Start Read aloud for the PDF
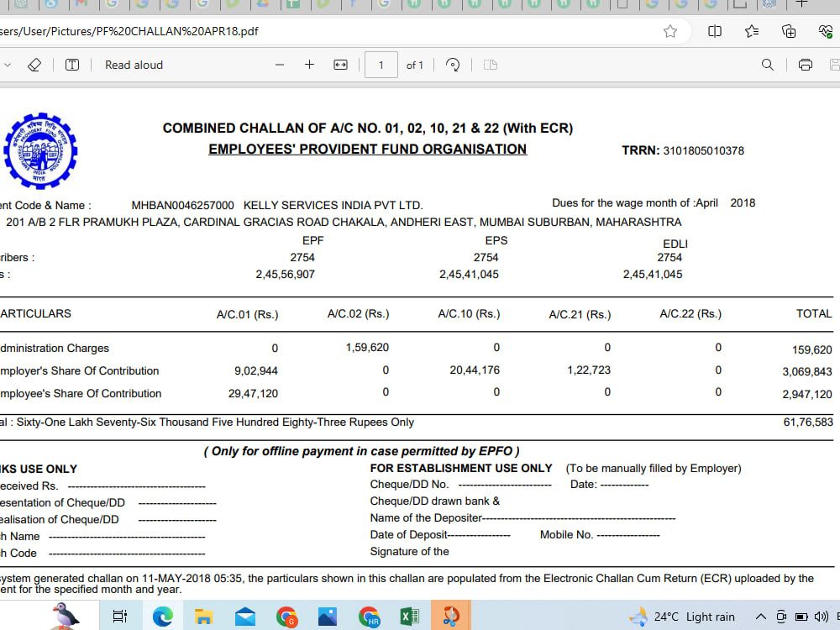This screenshot has height=630, width=840. (134, 65)
